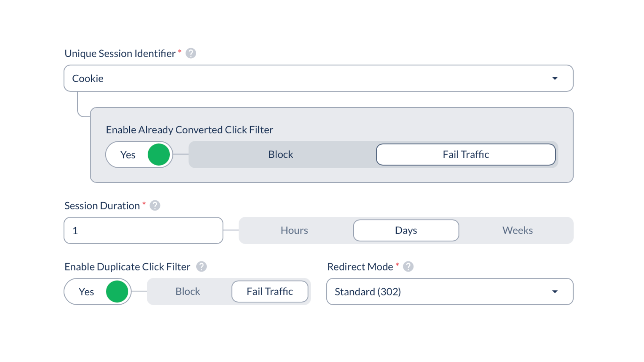This screenshot has height=362, width=644.
Task: Expand the Standard (302) redirect mode dropdown
Action: point(450,291)
